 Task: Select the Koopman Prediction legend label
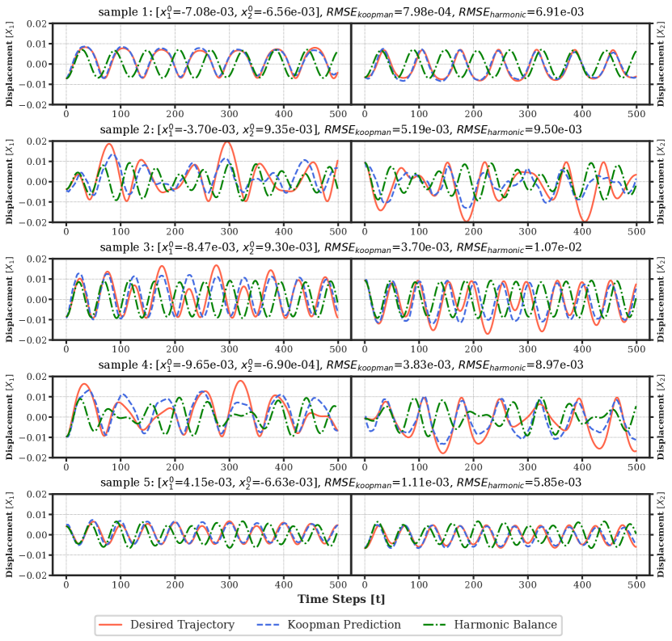[344, 625]
